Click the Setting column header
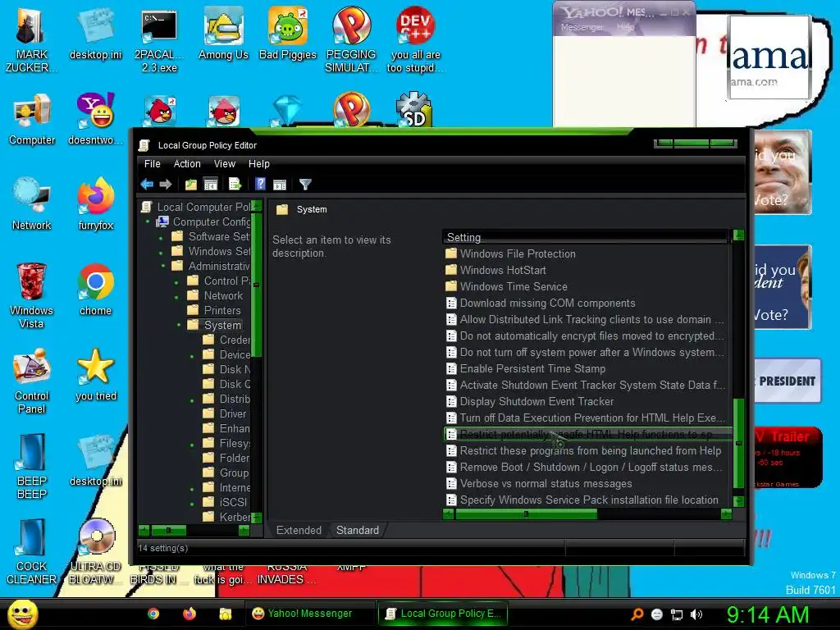The height and width of the screenshot is (630, 840). pyautogui.click(x=586, y=237)
